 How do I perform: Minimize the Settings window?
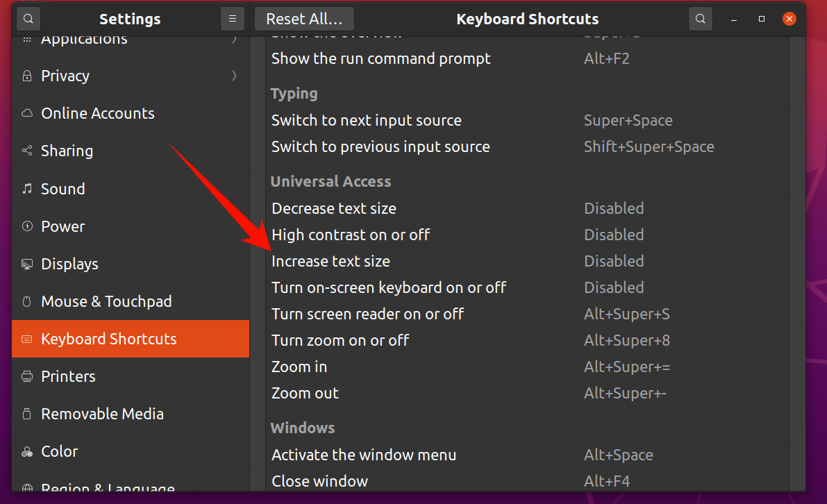coord(734,19)
